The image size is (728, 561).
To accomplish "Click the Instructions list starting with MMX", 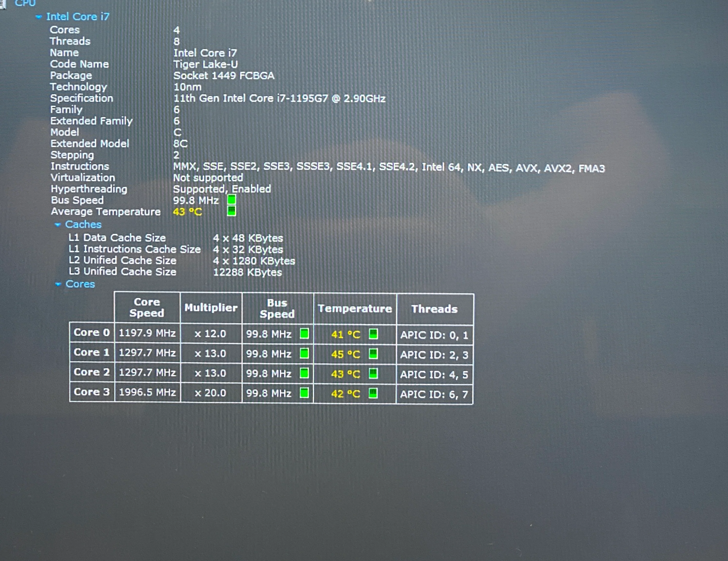I will [x=389, y=167].
